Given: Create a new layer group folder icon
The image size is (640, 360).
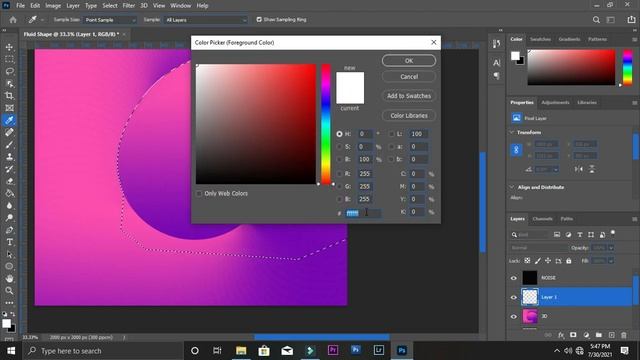Looking at the screenshot, I should 598,335.
